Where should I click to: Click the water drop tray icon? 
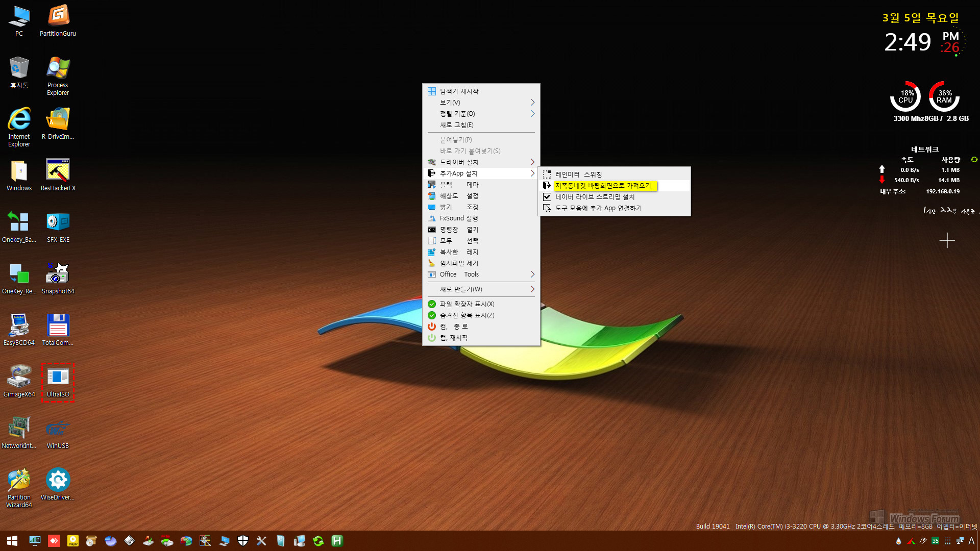898,541
